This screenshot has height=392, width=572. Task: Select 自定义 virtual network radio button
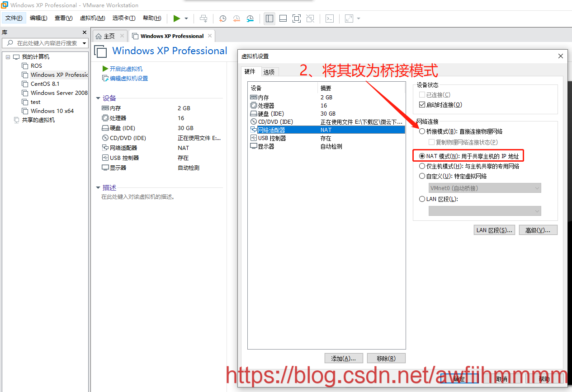tap(422, 176)
